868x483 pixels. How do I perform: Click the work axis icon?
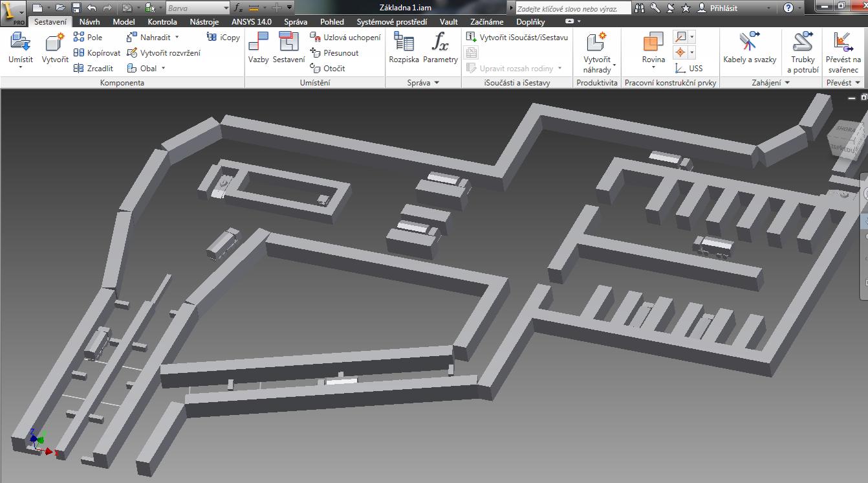click(680, 37)
